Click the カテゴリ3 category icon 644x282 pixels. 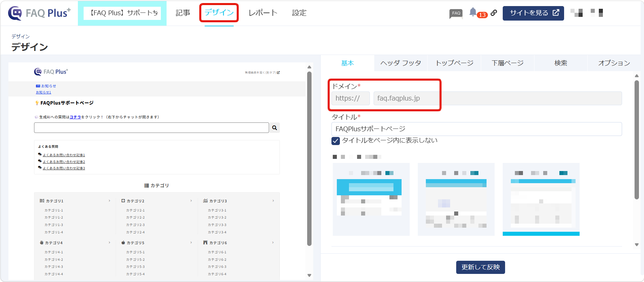point(205,201)
